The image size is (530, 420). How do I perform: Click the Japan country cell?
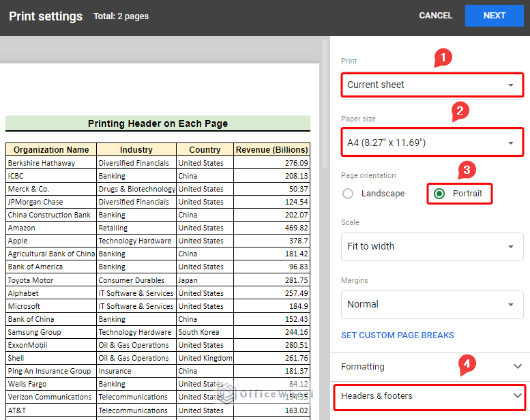[x=205, y=280]
